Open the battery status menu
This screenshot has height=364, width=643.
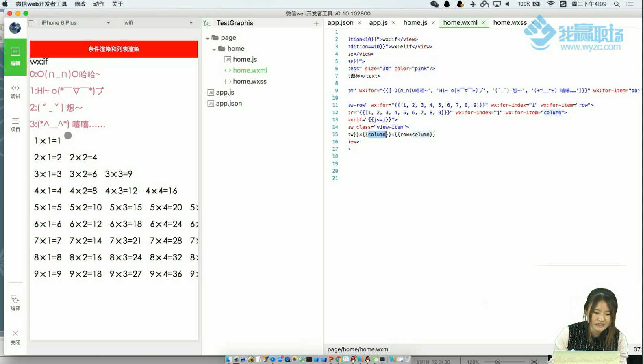(530, 4)
